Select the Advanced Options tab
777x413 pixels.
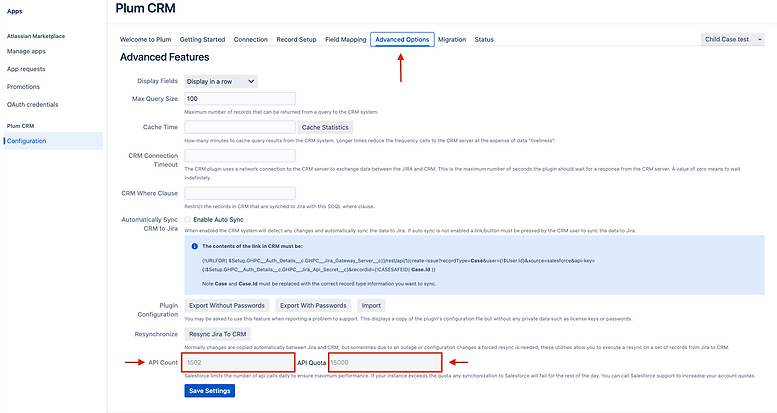402,39
